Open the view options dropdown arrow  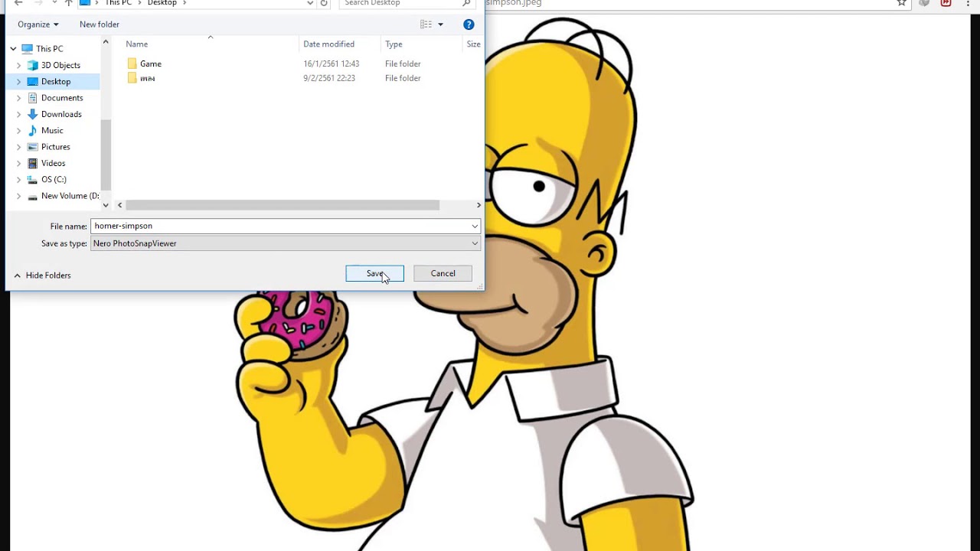click(440, 24)
